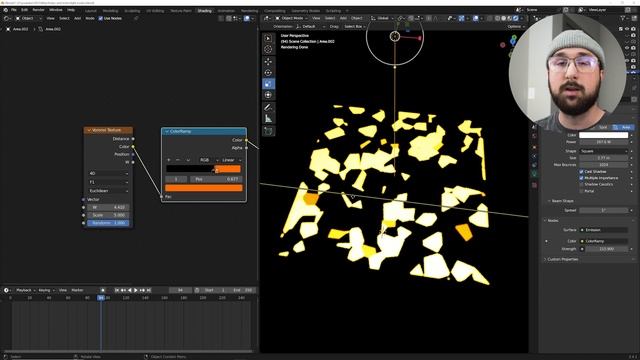
Task: Open the Window menu
Action: tap(56, 10)
